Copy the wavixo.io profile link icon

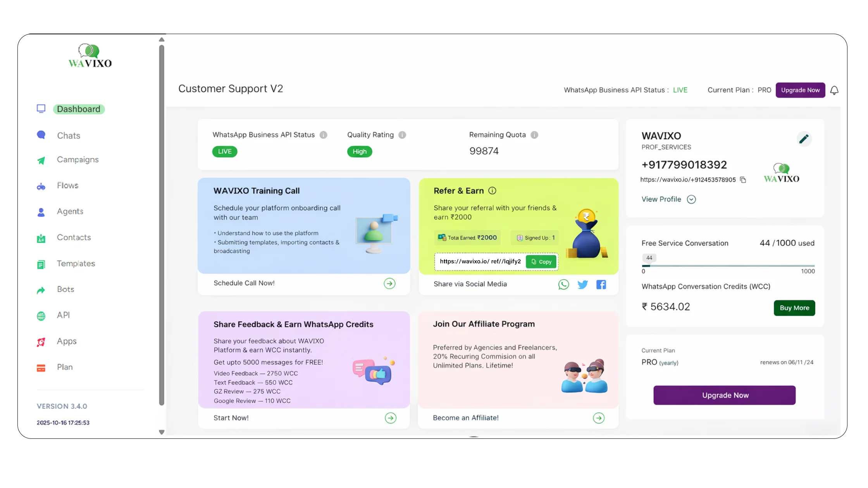pos(743,180)
